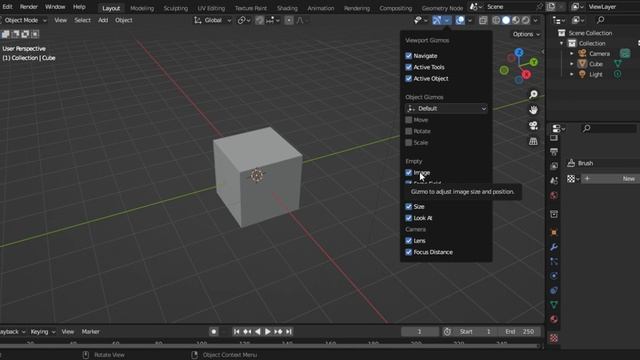640x360 pixels.
Task: Uncheck the Active Tools checkbox
Action: coord(409,67)
